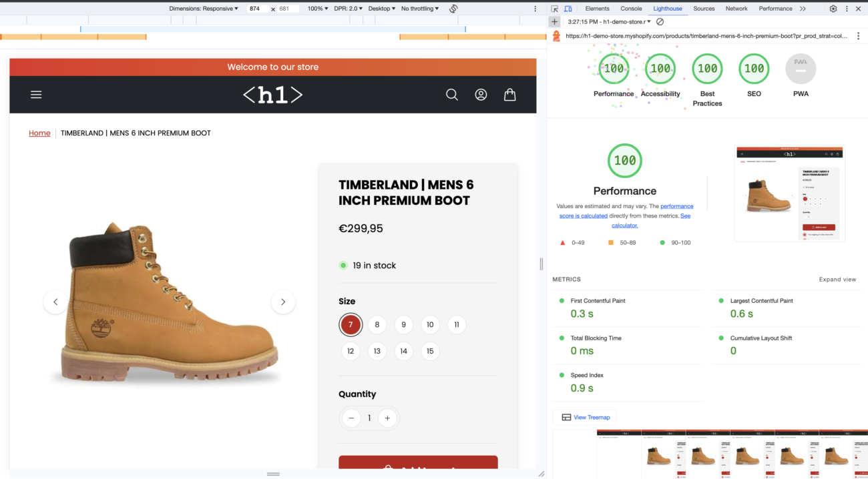Open the 100% zoom dropdown
This screenshot has height=479, width=868.
(318, 9)
